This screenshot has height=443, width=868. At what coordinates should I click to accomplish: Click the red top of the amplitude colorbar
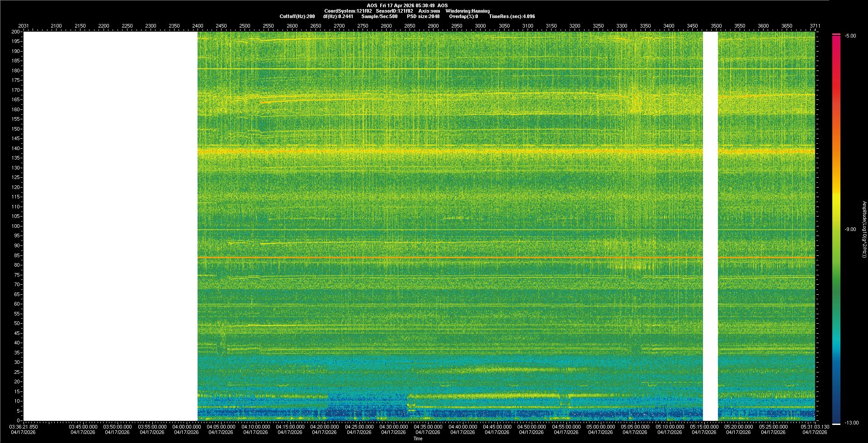(x=836, y=41)
